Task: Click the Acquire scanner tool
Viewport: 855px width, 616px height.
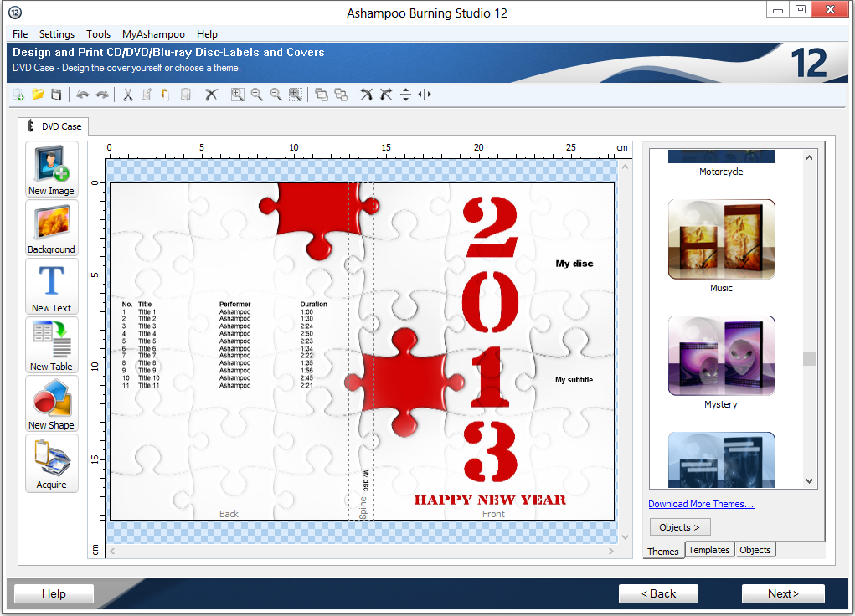Action: (52, 463)
